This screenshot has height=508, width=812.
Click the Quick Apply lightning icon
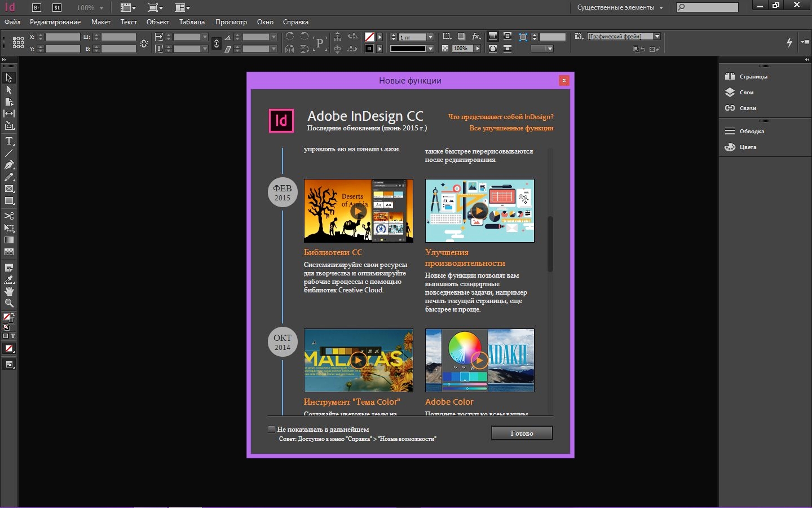789,42
